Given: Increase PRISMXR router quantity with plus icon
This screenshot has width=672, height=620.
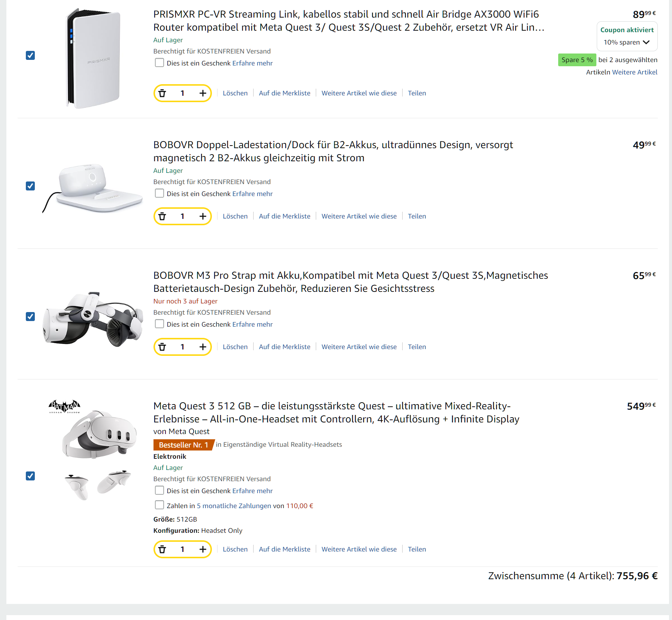Looking at the screenshot, I should click(x=203, y=93).
